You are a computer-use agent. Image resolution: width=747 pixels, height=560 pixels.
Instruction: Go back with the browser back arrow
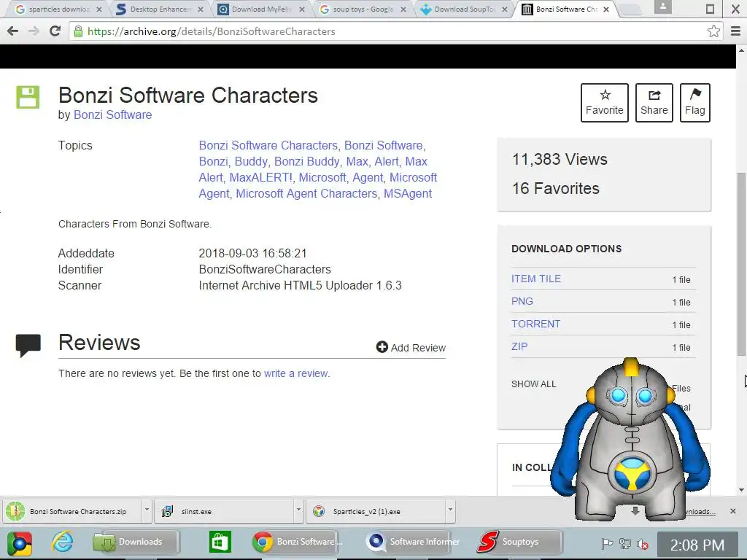coord(13,31)
